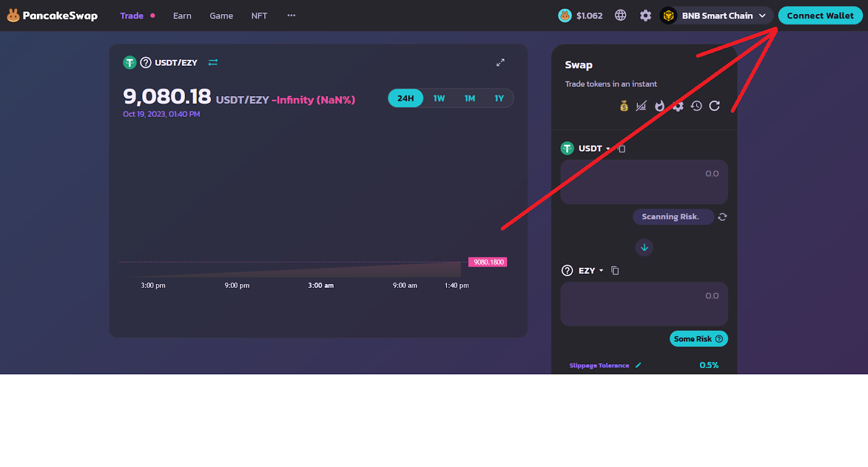The height and width of the screenshot is (467, 868).
Task: Select the 1W chart timeframe
Action: [439, 98]
